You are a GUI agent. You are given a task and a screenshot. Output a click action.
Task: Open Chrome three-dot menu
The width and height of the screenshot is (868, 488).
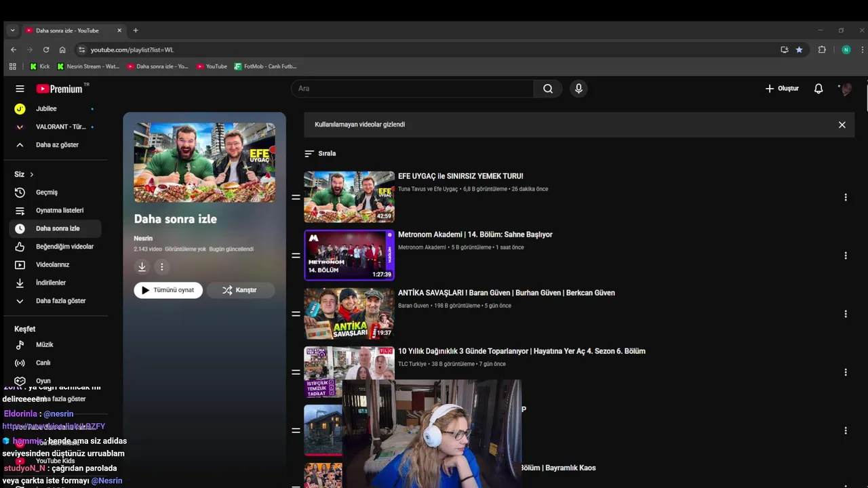863,49
